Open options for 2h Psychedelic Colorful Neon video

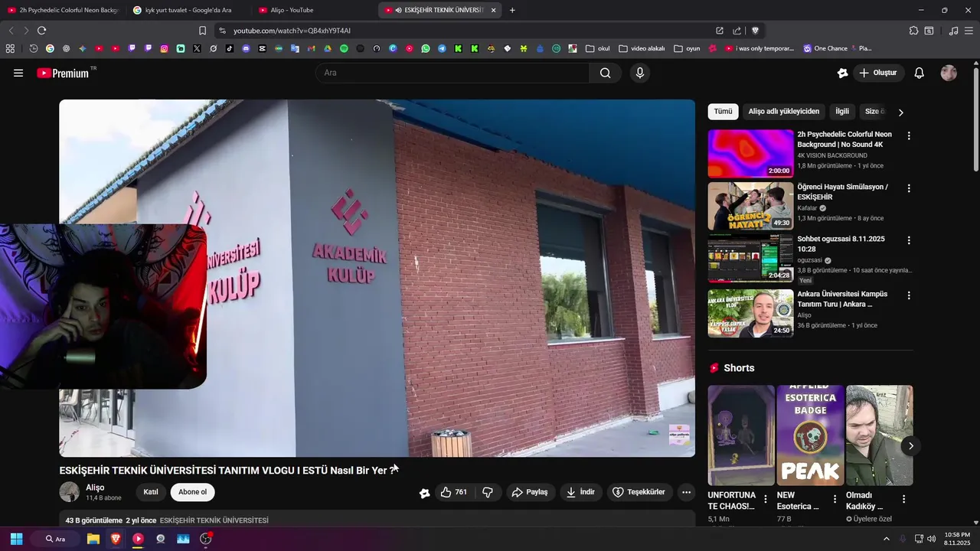coord(909,135)
